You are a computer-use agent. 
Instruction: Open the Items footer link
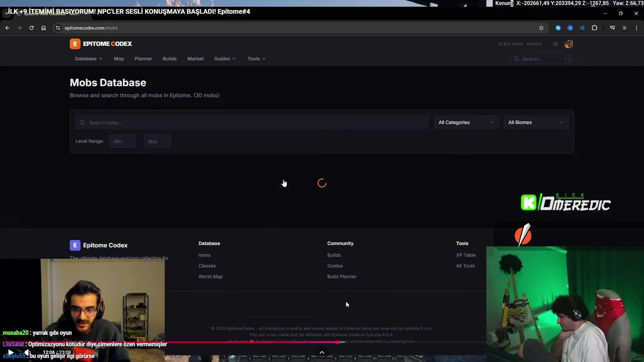tap(204, 255)
